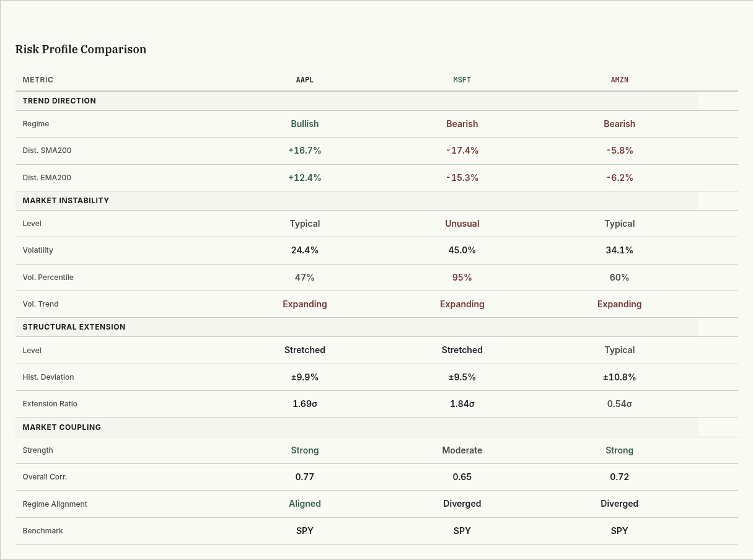This screenshot has width=753, height=560.
Task: Select the 0.77 overall correlation for AAPL
Action: (x=305, y=476)
